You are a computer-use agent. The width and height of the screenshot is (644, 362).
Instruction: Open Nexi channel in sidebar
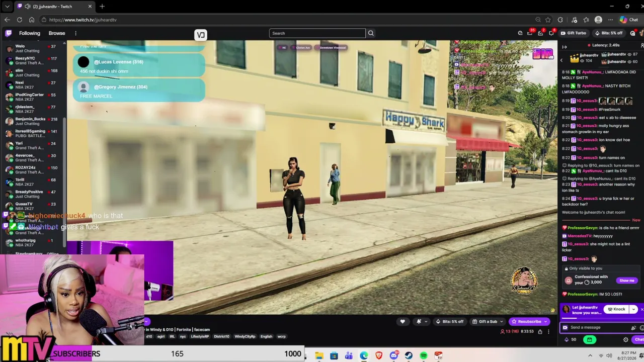pos(33,85)
